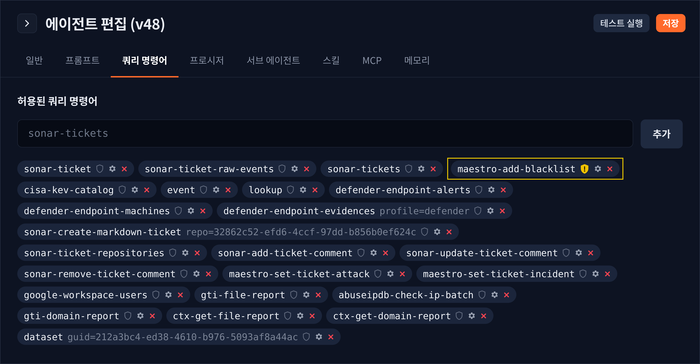Open gear for dataset command

(319, 337)
